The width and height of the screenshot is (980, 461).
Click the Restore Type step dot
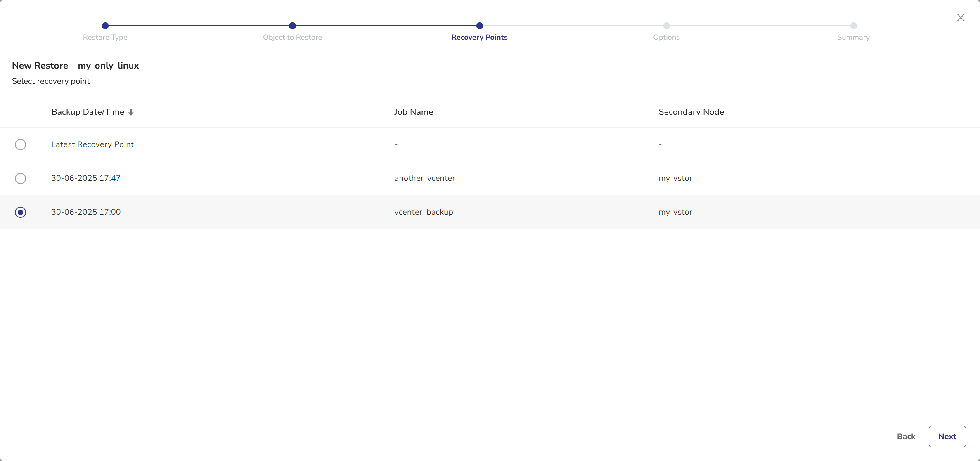tap(105, 26)
